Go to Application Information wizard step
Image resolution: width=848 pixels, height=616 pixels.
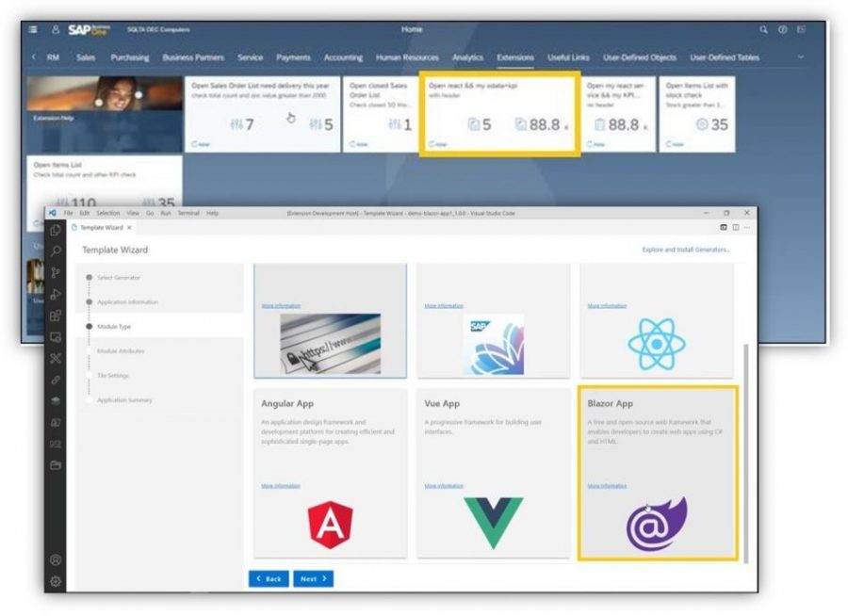click(127, 302)
